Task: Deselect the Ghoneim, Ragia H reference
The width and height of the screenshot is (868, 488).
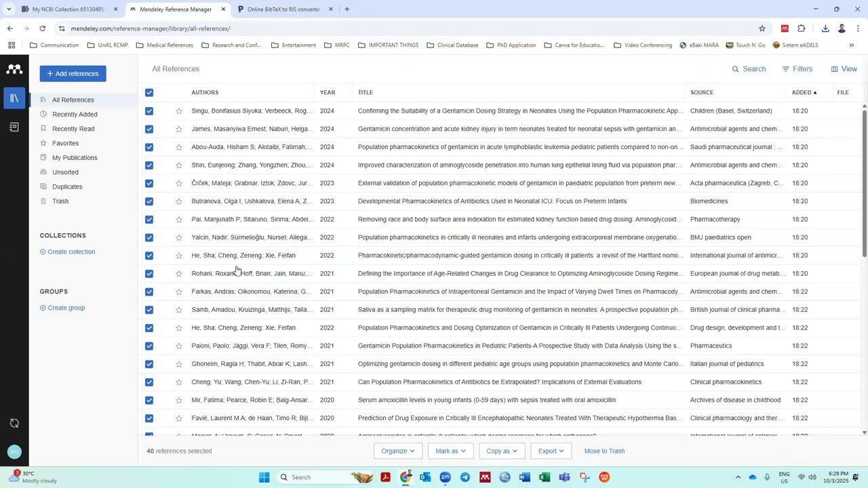Action: coord(149,364)
